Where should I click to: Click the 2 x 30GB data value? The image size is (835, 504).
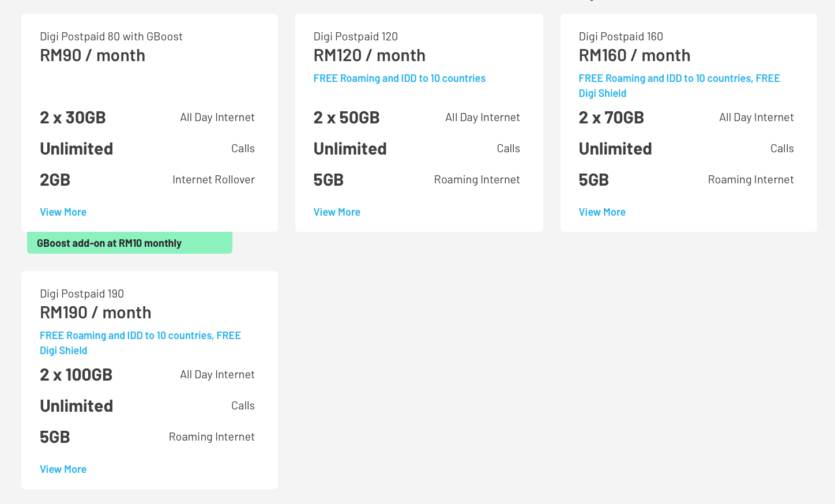[x=73, y=118]
